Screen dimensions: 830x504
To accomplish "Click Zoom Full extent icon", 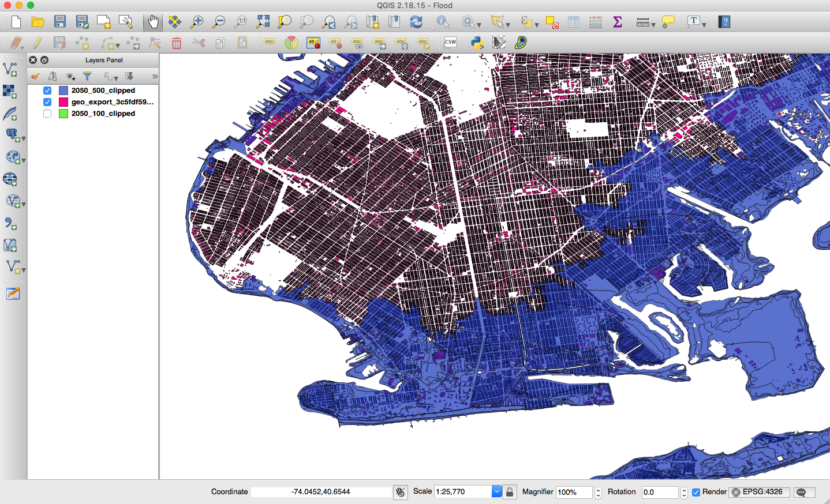I will pyautogui.click(x=263, y=22).
